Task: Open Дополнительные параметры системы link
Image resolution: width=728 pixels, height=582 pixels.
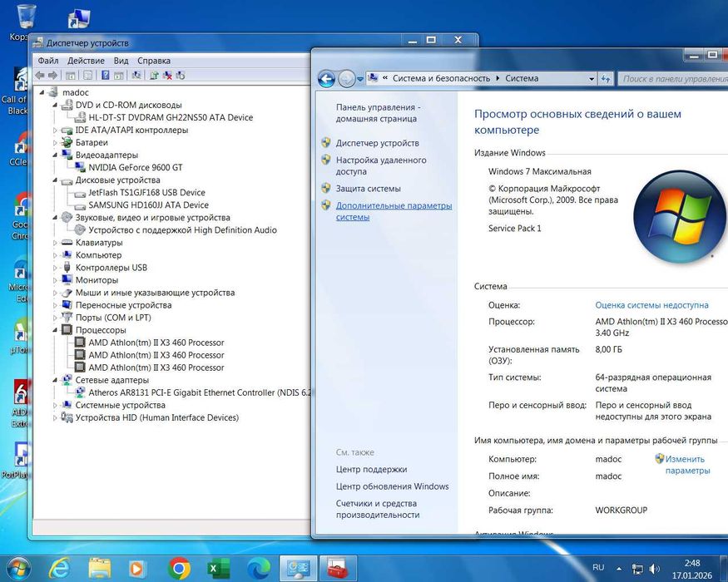Action: 394,211
